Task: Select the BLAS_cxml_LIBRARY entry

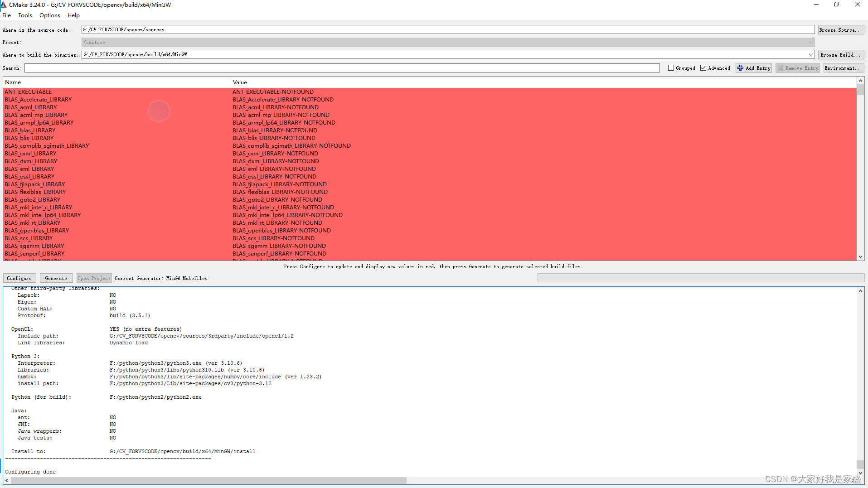Action: coord(30,153)
